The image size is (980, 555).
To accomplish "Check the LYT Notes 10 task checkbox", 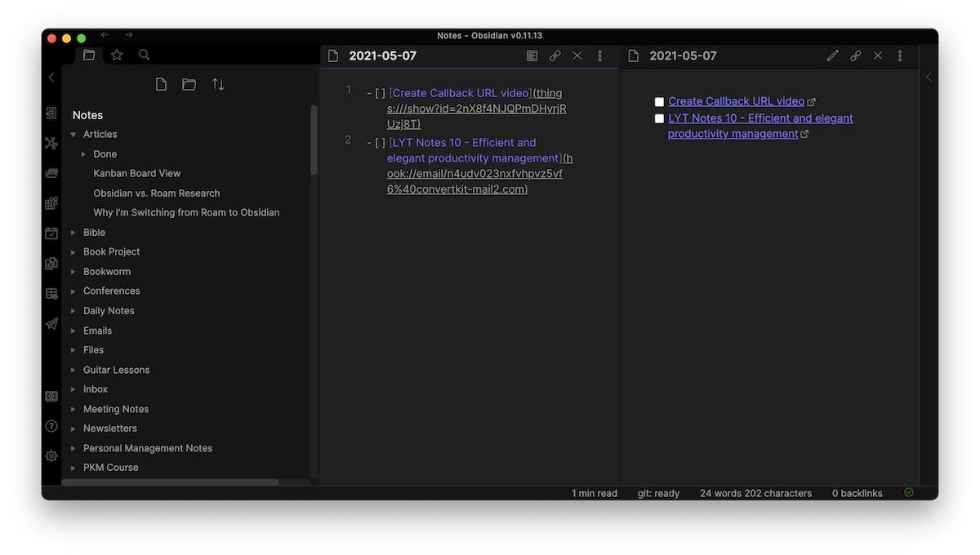I will coord(659,119).
